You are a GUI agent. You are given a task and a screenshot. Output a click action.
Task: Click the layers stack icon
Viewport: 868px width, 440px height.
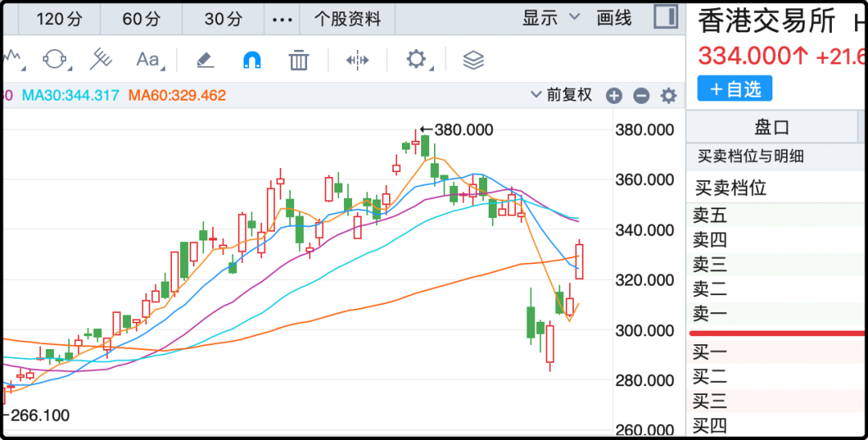473,60
